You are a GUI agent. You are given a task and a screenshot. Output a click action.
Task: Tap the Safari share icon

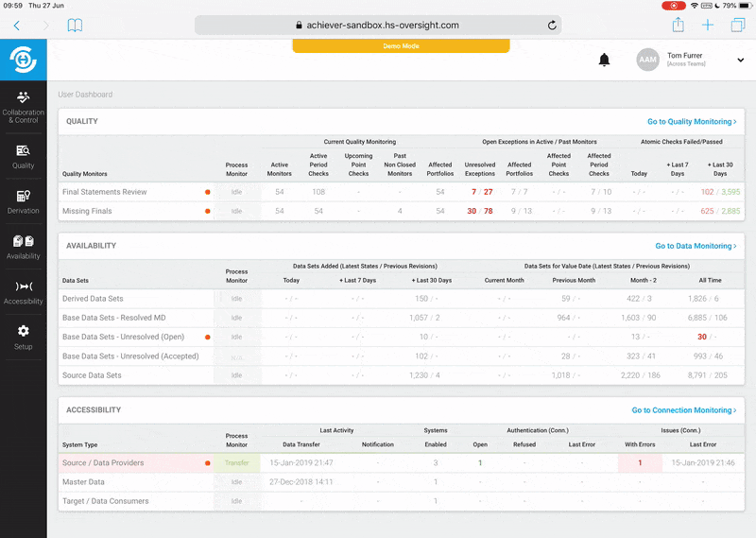678,26
